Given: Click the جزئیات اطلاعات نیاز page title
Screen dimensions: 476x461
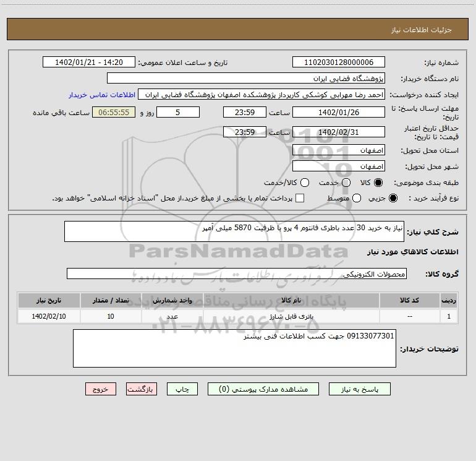Looking at the screenshot, I should 422,30.
